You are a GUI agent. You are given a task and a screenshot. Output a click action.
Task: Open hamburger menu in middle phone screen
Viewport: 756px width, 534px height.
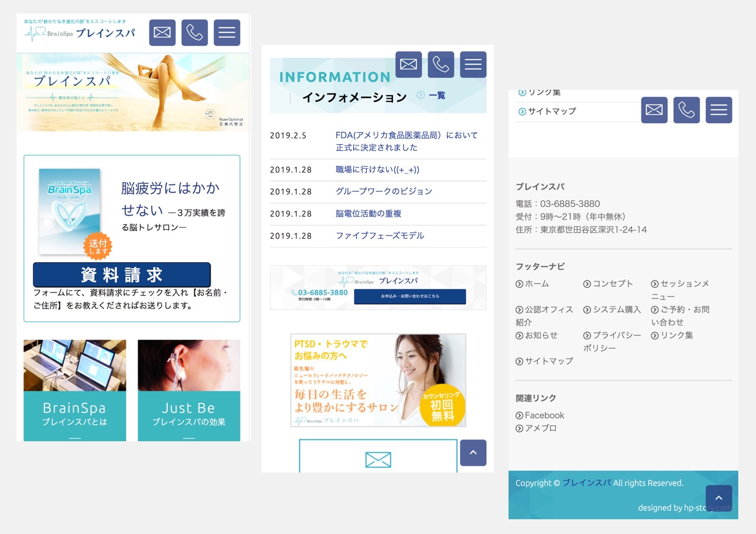[473, 64]
